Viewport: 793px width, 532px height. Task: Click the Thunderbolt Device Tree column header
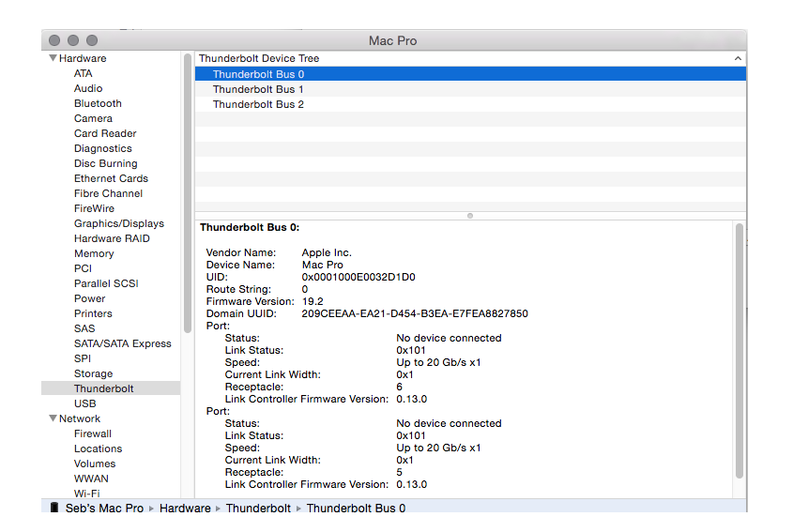click(470, 58)
